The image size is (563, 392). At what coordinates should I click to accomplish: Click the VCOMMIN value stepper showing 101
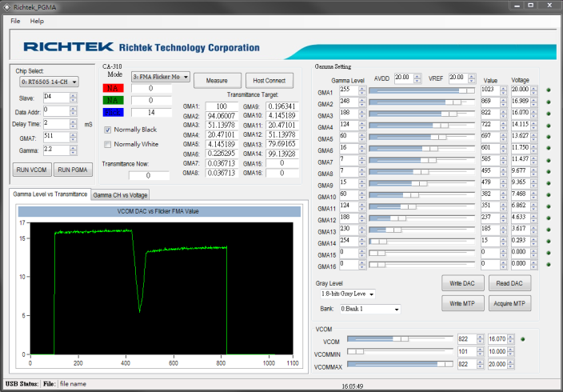(x=480, y=351)
